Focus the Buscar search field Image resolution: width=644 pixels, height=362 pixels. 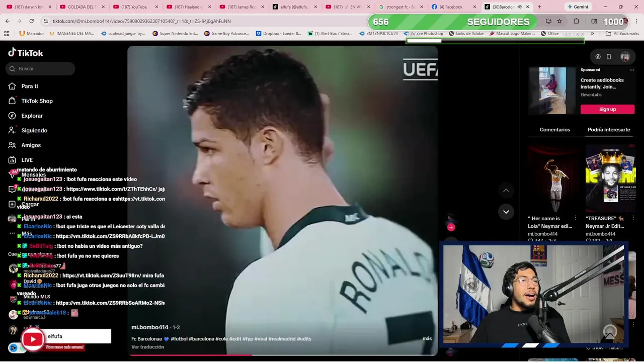[x=40, y=69]
